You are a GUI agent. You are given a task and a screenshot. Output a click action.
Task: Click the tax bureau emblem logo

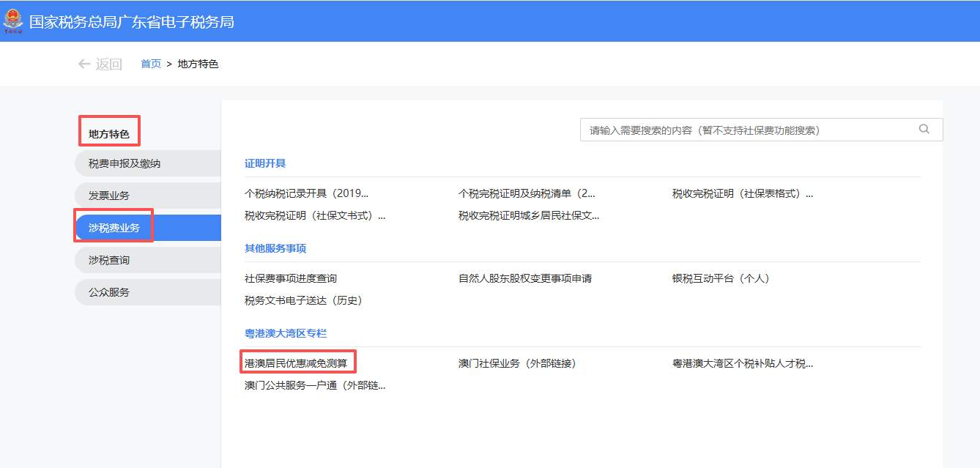tap(13, 21)
